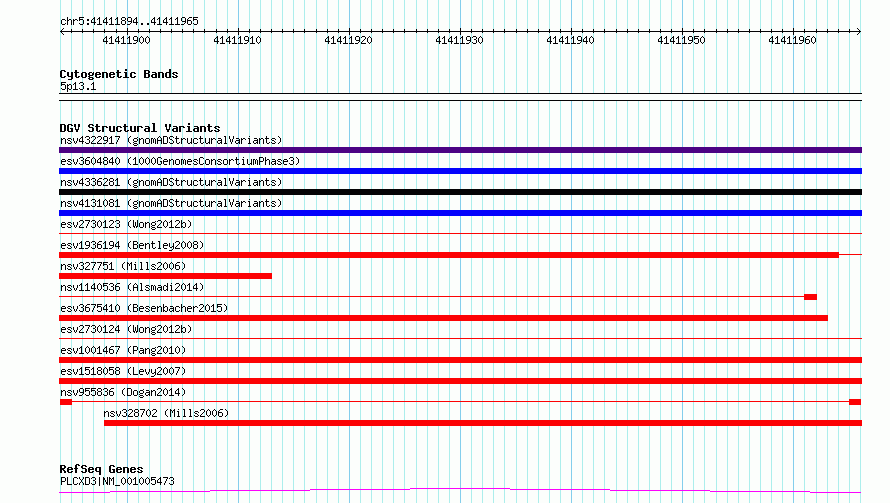Click the left red nsv955836 end block
The width and height of the screenshot is (890, 503).
click(x=66, y=402)
